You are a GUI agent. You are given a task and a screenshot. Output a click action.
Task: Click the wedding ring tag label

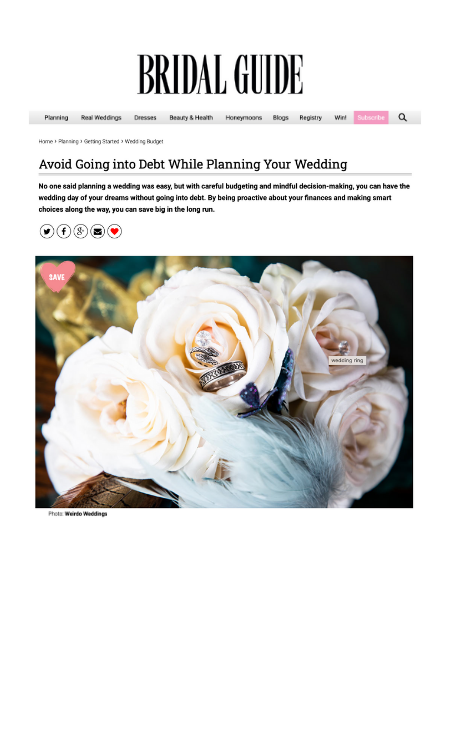(347, 360)
